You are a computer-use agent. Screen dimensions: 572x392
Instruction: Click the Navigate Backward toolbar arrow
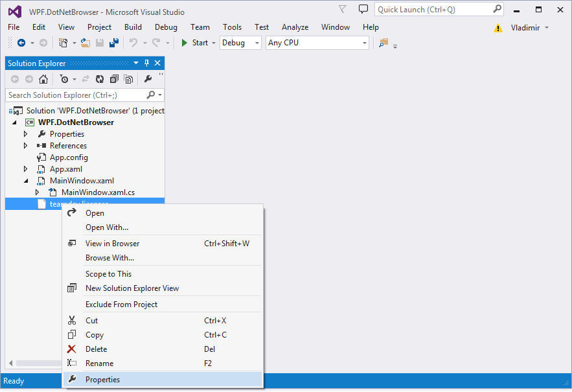point(21,43)
